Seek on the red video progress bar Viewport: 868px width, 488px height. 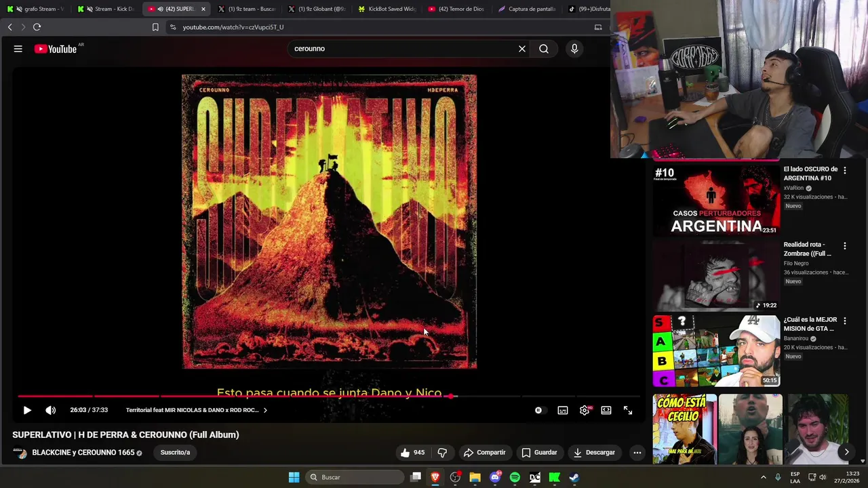pos(329,396)
